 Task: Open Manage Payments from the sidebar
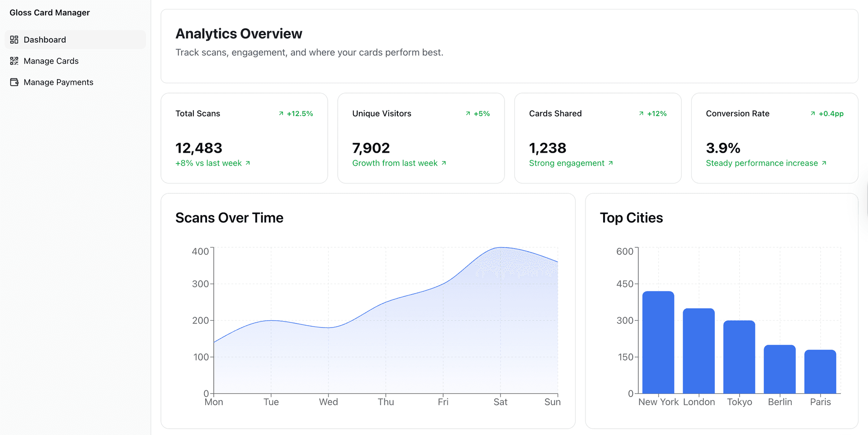coord(58,82)
